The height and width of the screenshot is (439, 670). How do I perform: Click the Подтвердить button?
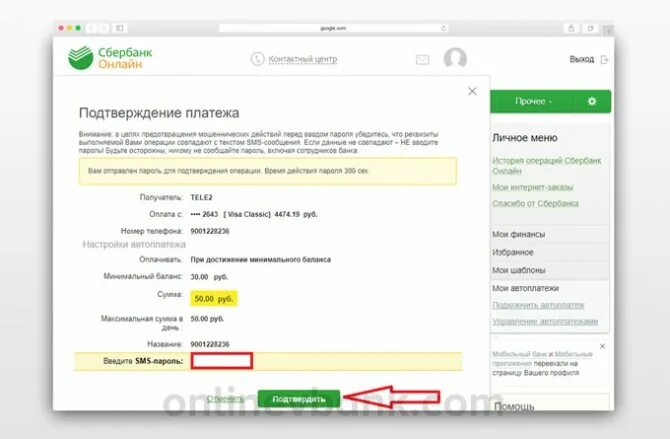point(299,399)
